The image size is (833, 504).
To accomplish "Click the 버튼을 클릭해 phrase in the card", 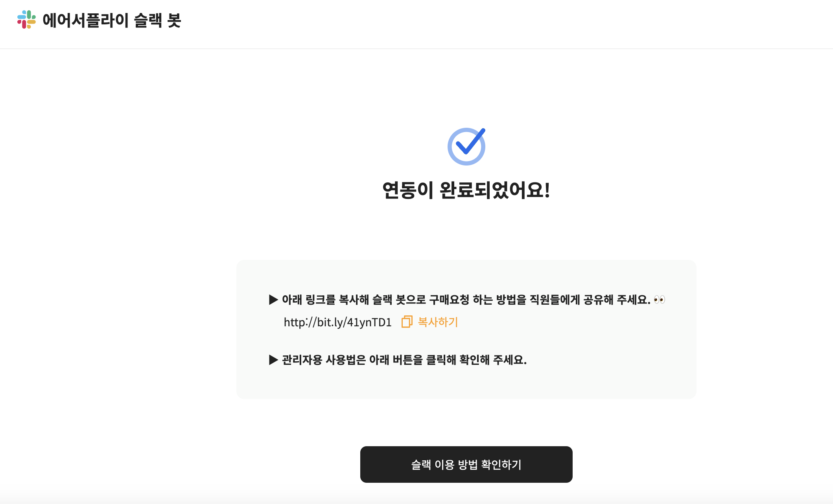I will pyautogui.click(x=424, y=360).
